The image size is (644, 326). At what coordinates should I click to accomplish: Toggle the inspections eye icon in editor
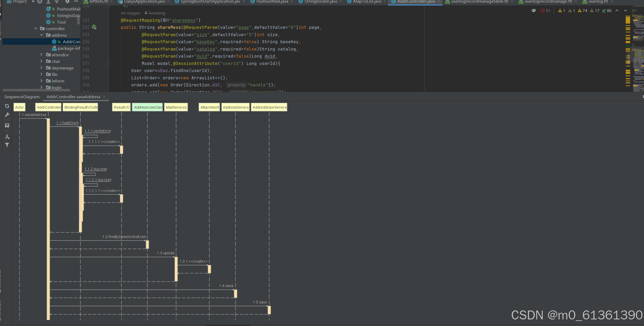tap(534, 10)
